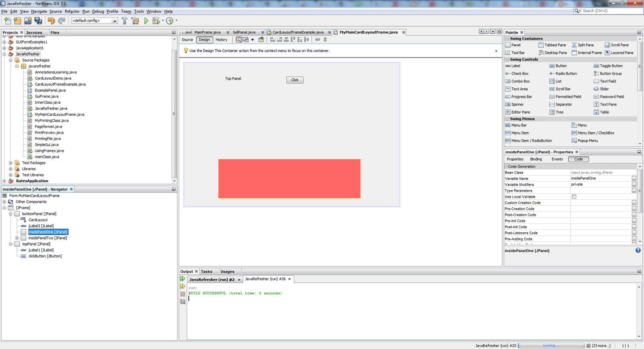Expand insidePanelTwo node in Navigator
The height and width of the screenshot is (349, 644).
coord(17,238)
